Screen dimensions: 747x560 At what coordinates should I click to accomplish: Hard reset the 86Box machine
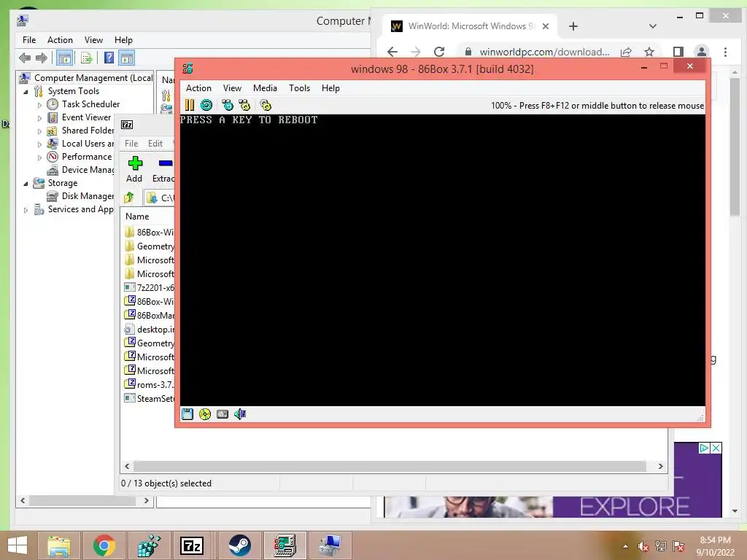click(206, 105)
